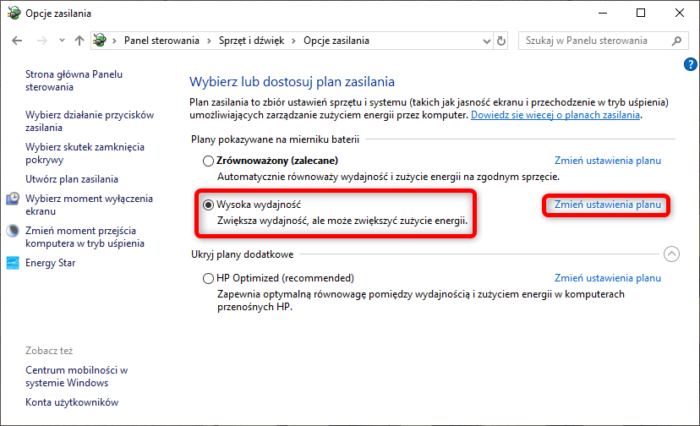
Task: Open 'Wybierz moment wyłączenia ekranu'
Action: point(89,205)
